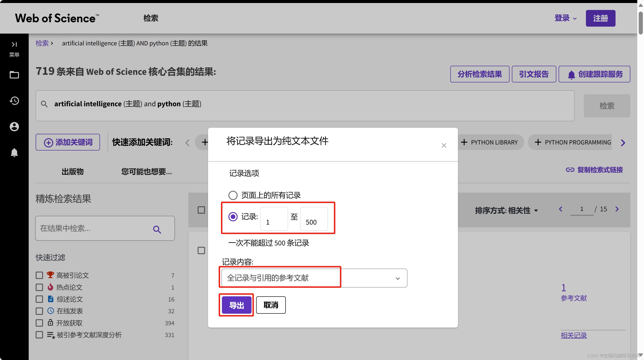
Task: Open 排序方式: 相关性 sort dropdown
Action: (506, 210)
